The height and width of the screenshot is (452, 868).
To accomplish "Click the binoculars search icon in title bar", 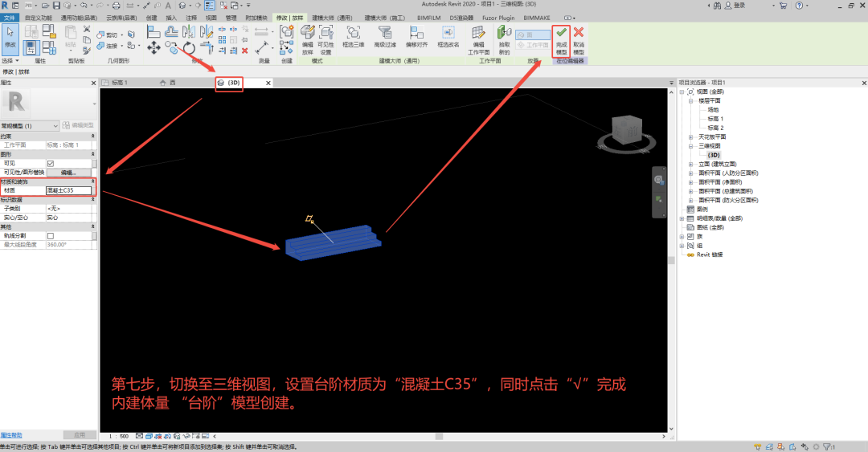I will pos(718,6).
